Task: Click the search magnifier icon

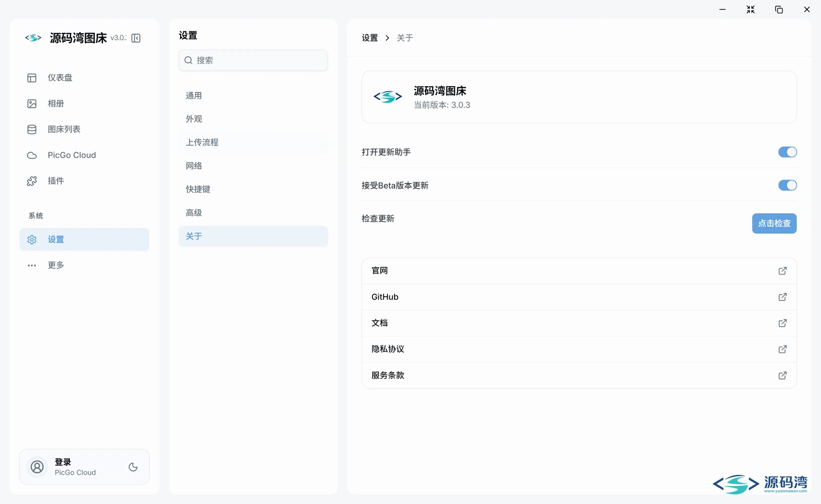Action: coord(188,61)
